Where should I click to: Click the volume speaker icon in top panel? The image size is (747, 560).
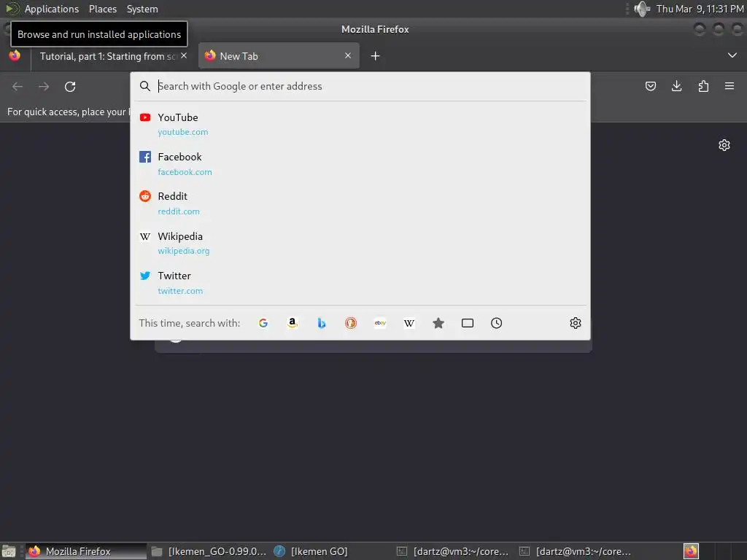642,9
